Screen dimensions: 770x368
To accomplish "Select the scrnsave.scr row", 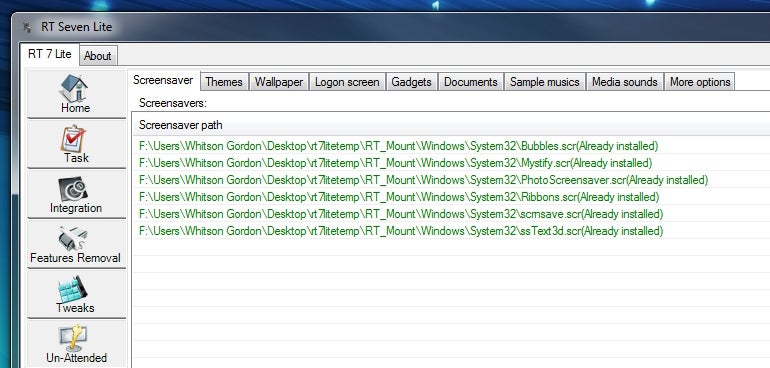I will (451, 214).
